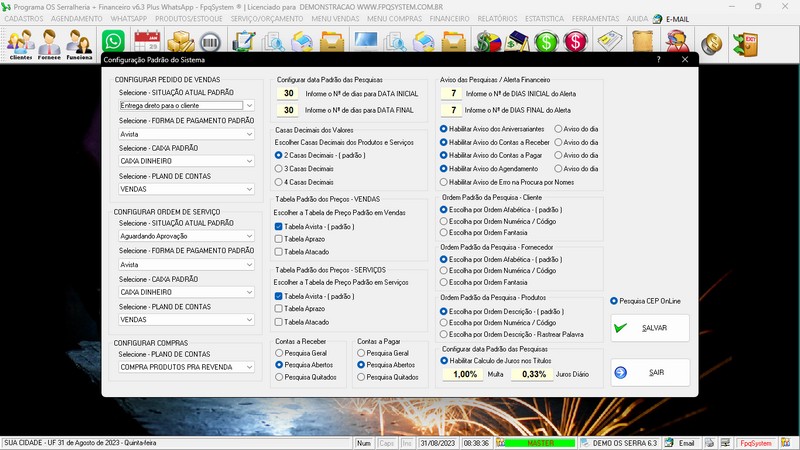
Task: Click the green dollar sign icon
Action: [x=545, y=43]
